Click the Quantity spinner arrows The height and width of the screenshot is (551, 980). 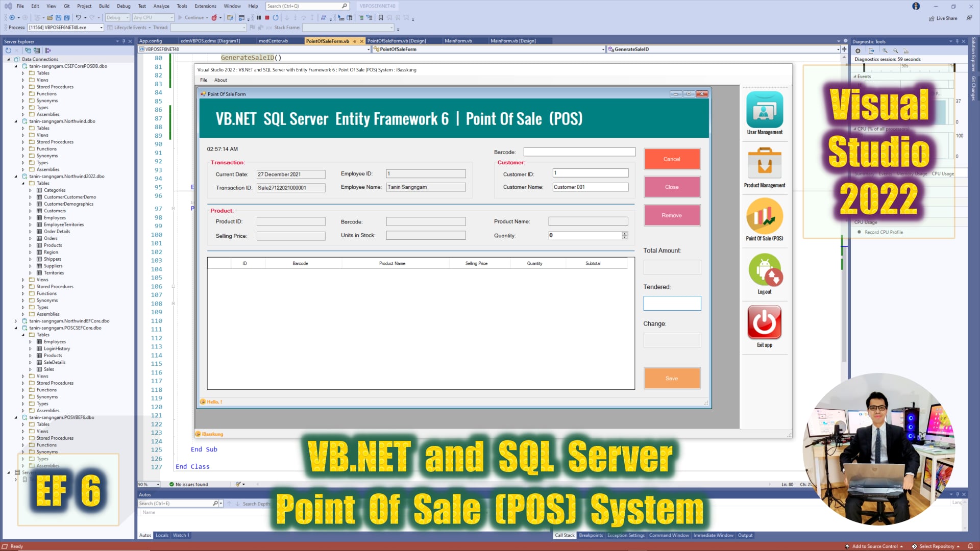pos(625,236)
